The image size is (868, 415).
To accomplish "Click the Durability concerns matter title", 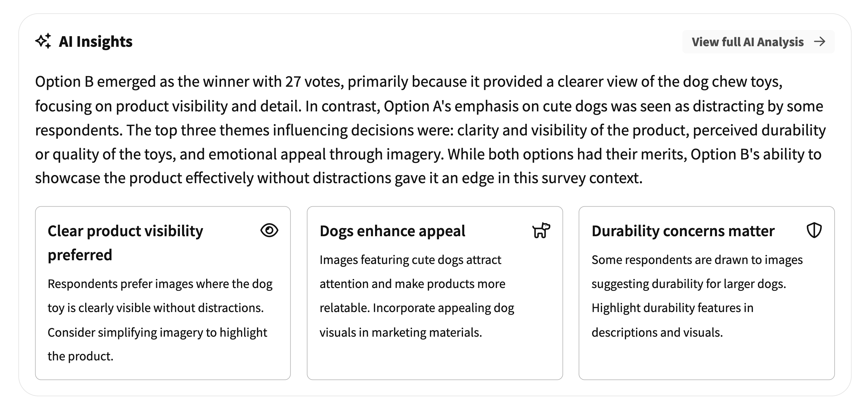I will pos(683,231).
